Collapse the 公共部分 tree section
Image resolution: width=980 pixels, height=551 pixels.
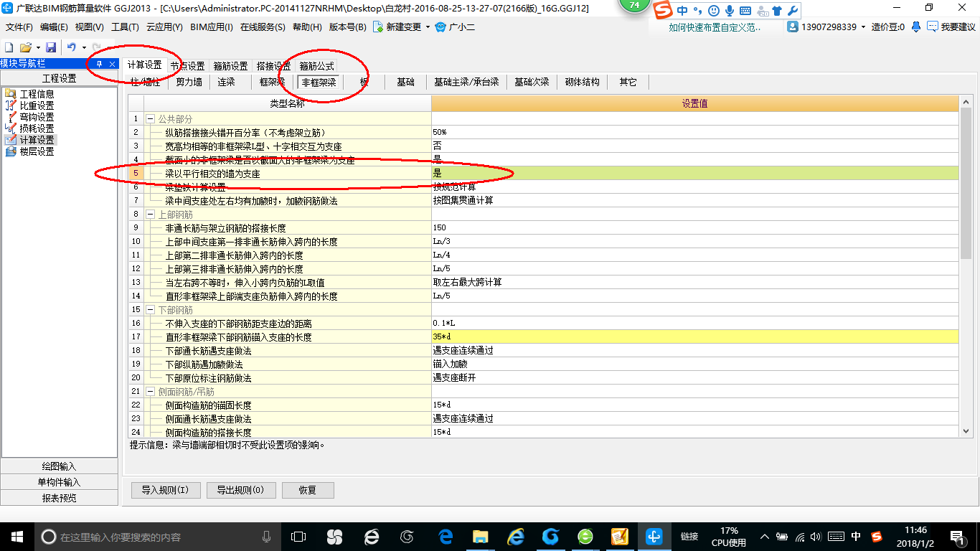tap(150, 118)
